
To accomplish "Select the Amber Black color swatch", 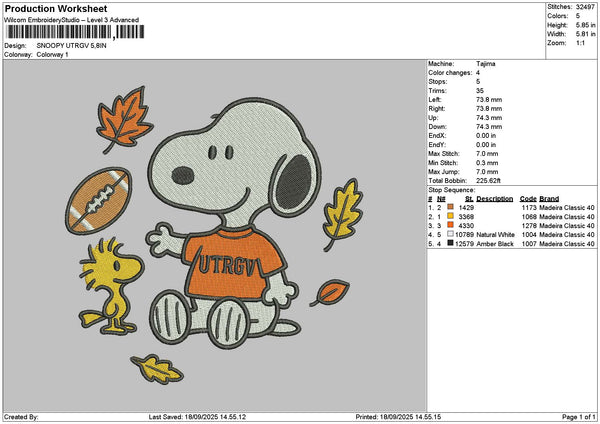I will click(x=450, y=243).
